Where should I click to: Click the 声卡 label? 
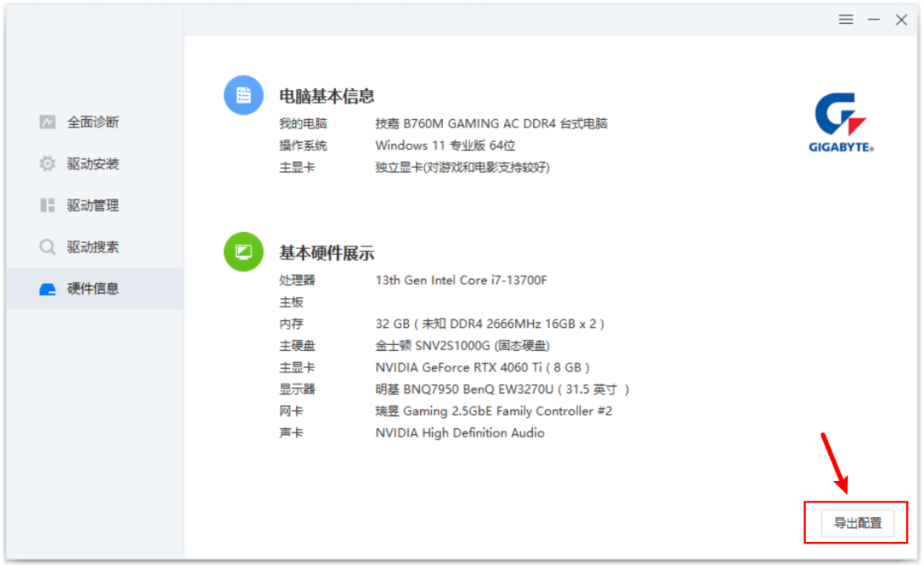click(x=291, y=433)
